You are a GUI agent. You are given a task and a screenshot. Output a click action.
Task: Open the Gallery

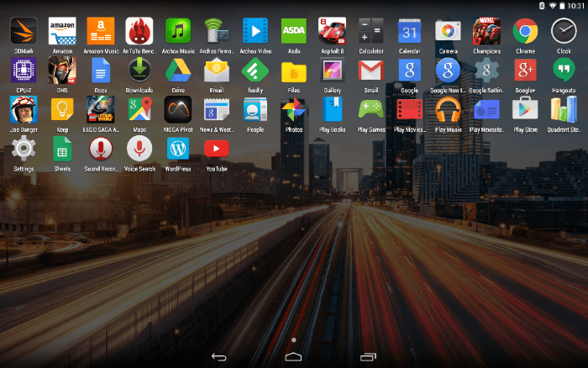(333, 70)
